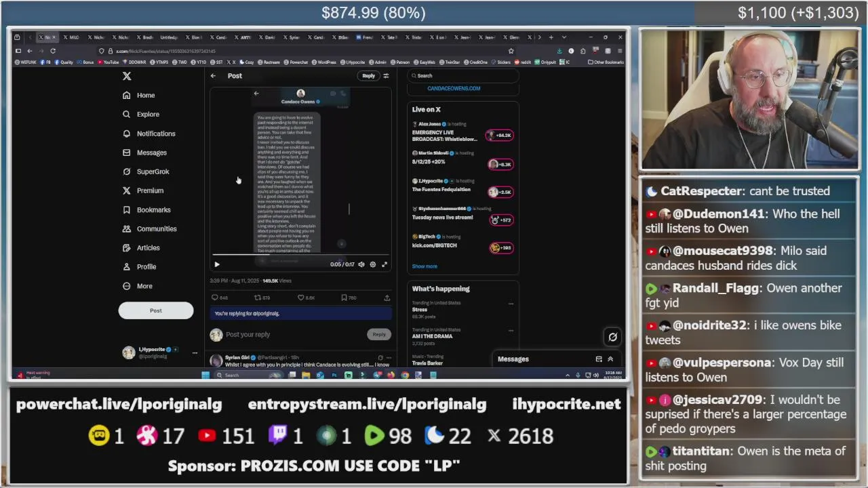The image size is (868, 488).
Task: Click Show more under Live on X
Action: pyautogui.click(x=425, y=266)
